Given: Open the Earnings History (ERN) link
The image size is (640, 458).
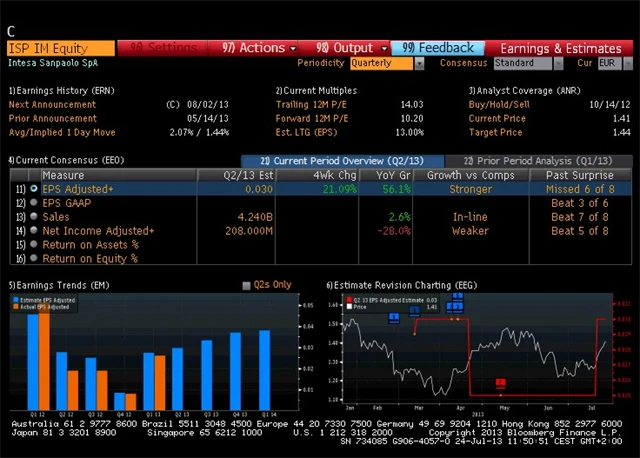Looking at the screenshot, I should [60, 90].
